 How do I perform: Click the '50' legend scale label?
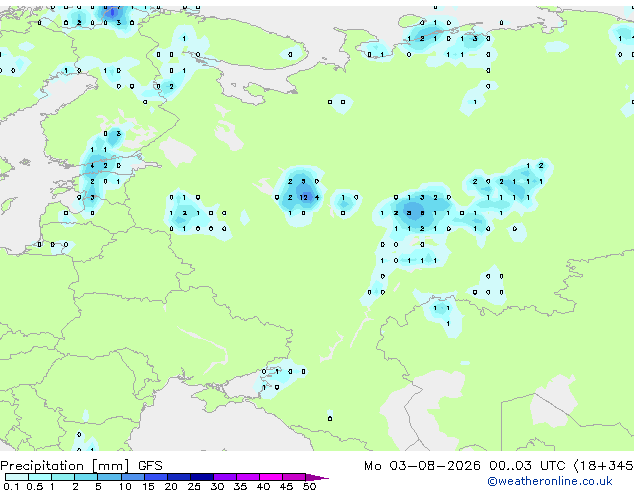310,486
